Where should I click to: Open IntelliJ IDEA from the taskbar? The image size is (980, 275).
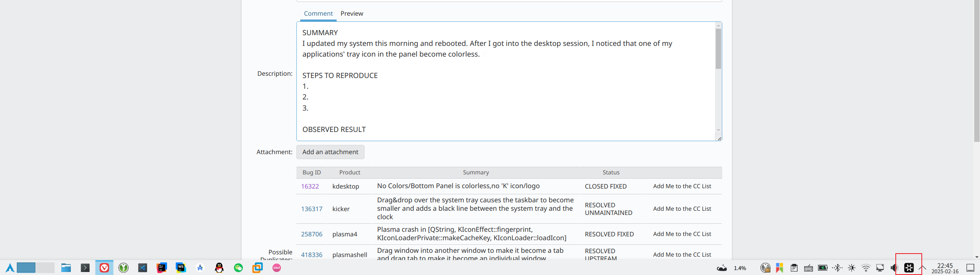pos(162,268)
